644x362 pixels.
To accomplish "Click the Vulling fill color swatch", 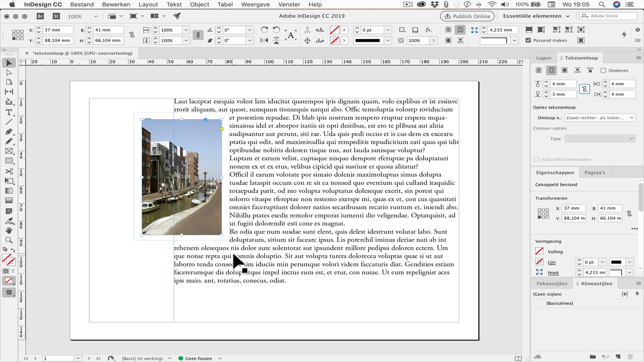I will coord(539,251).
